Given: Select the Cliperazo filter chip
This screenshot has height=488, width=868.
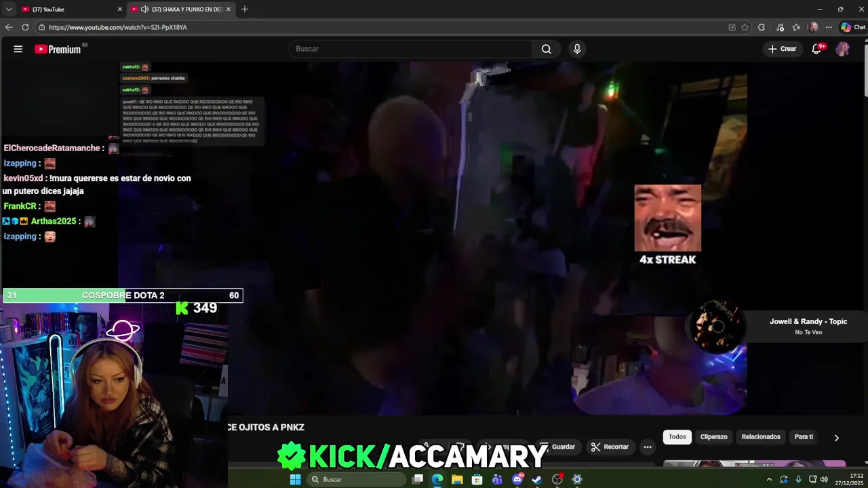Looking at the screenshot, I should pyautogui.click(x=713, y=436).
